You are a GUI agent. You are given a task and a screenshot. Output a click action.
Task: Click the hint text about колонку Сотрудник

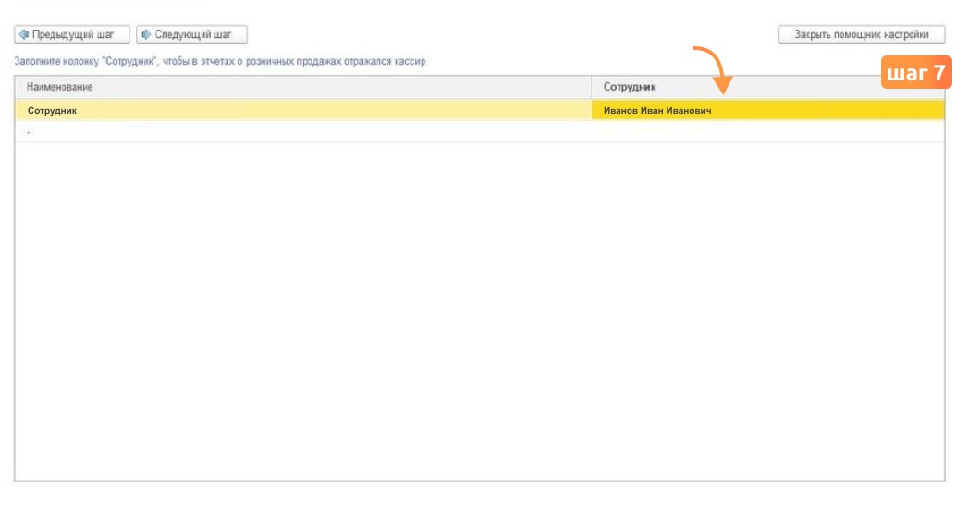pos(219,61)
